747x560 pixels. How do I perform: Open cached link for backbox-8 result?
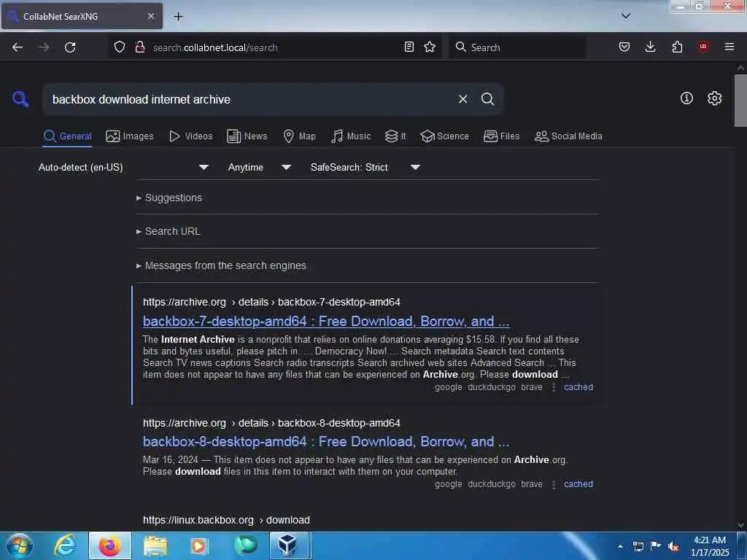coord(578,484)
